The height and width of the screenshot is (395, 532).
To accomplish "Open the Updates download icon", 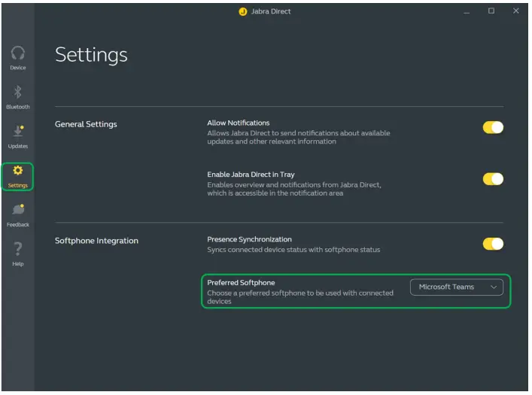I will [x=18, y=132].
